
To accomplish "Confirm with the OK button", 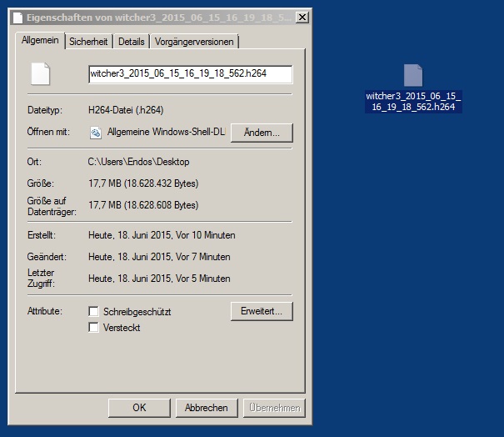I will (x=139, y=408).
